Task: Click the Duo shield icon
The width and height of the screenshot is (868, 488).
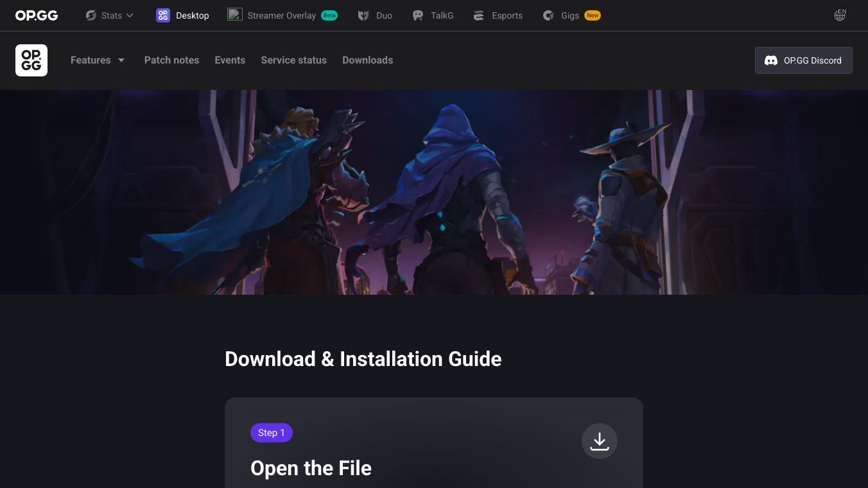Action: 363,15
